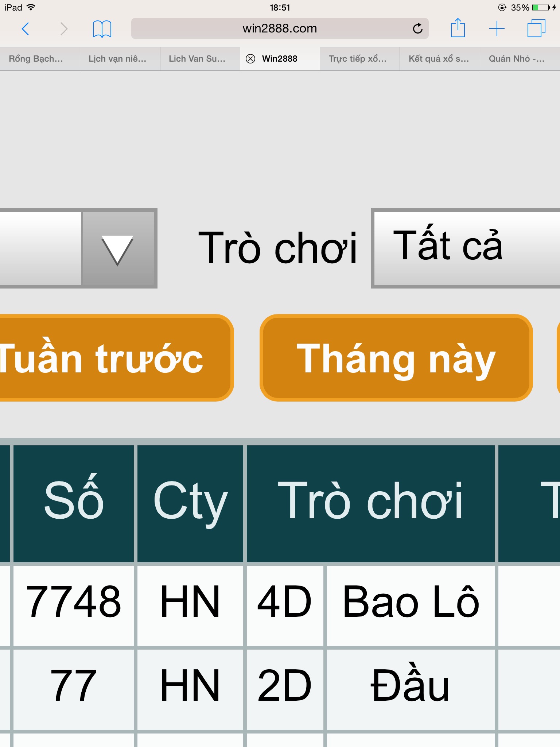Tap the forward navigation arrow
The height and width of the screenshot is (747, 560).
click(64, 28)
